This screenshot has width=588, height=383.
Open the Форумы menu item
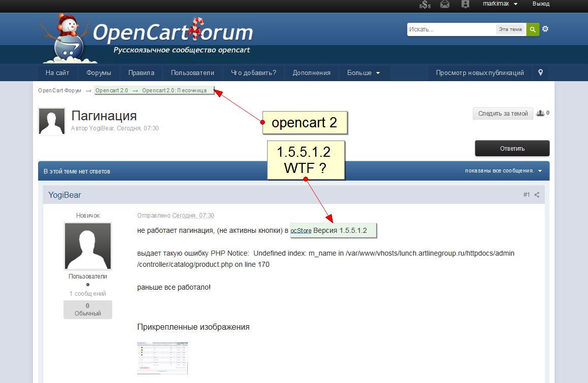(x=99, y=73)
